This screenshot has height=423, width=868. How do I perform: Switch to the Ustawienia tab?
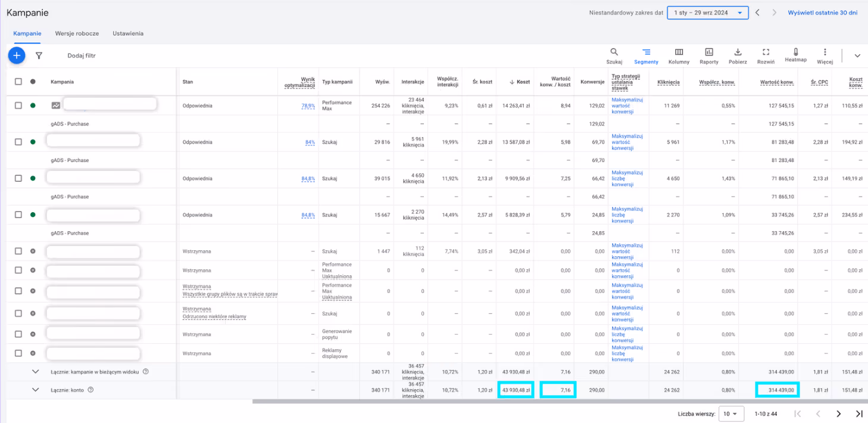tap(128, 34)
